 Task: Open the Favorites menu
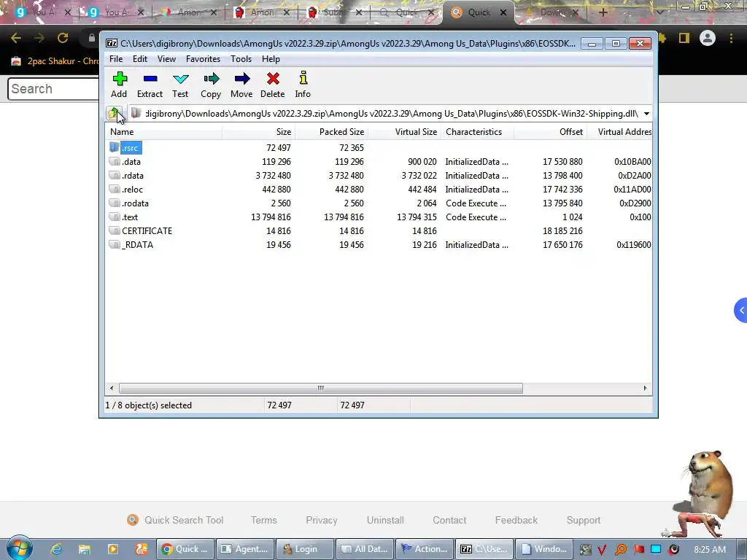point(203,59)
